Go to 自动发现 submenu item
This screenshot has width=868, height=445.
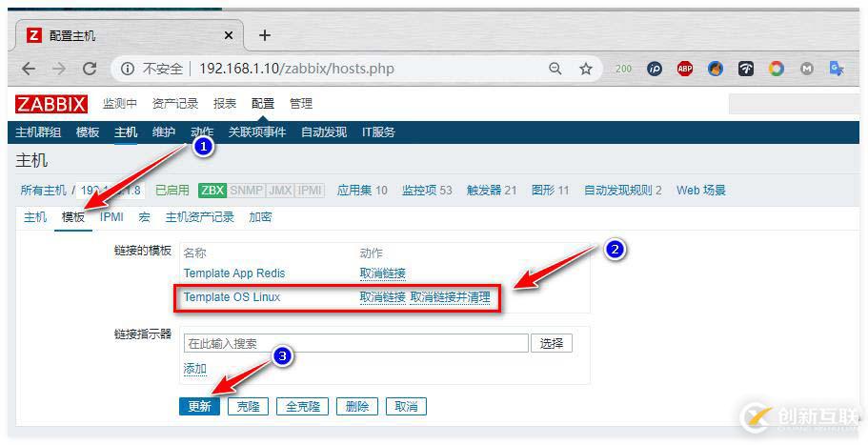(324, 132)
